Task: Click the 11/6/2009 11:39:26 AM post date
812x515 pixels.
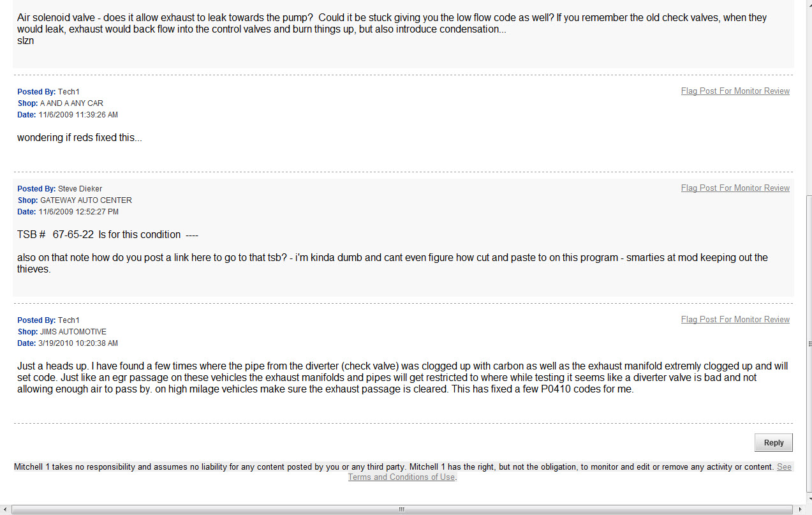Action: [78, 115]
